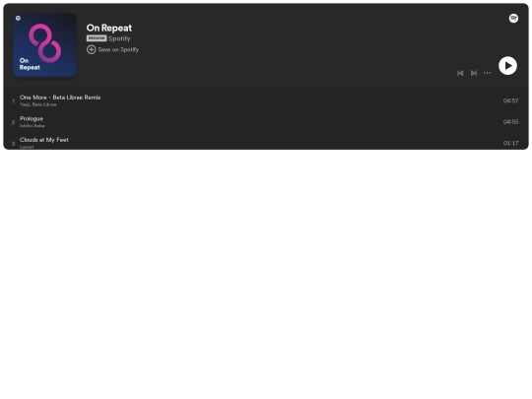532x399 pixels.
Task: Click the small Spotify badge on the cover art
Action: coord(19,19)
